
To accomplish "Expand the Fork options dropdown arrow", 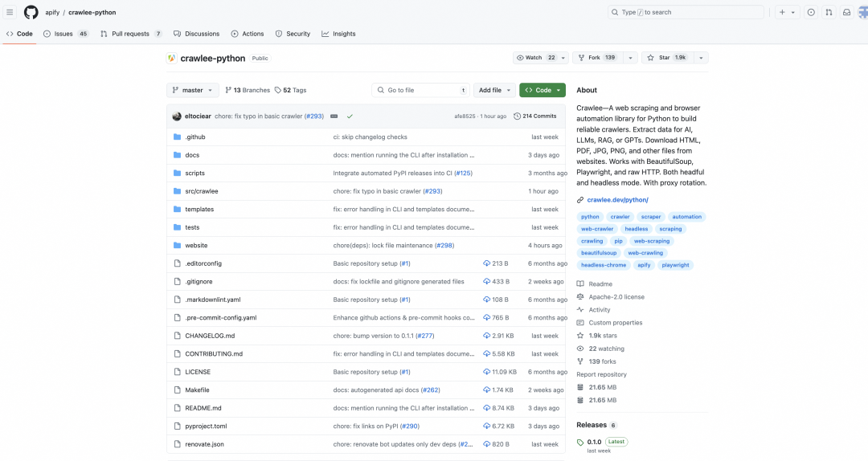I will click(x=630, y=58).
